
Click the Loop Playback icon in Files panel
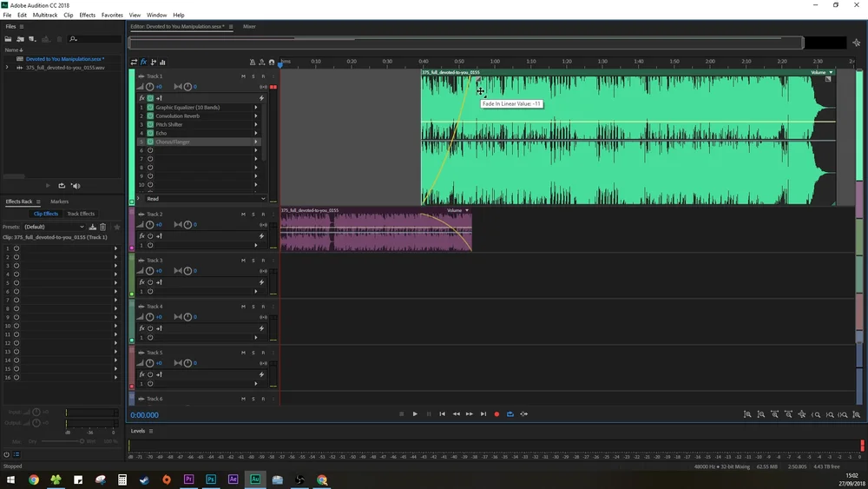(62, 186)
